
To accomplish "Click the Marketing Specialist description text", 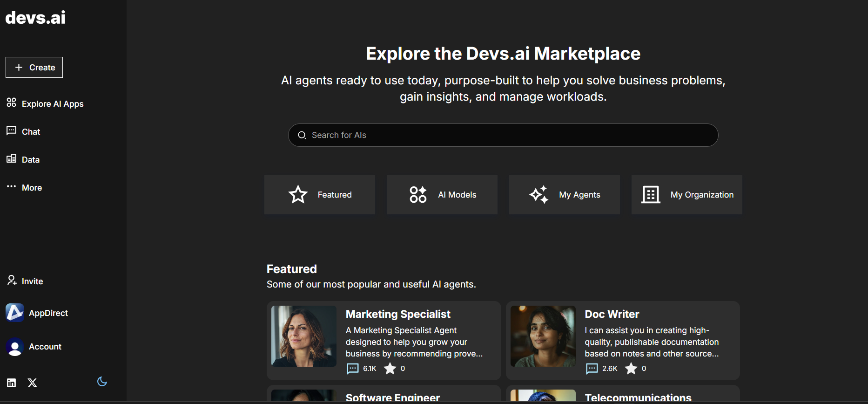I will pyautogui.click(x=414, y=342).
